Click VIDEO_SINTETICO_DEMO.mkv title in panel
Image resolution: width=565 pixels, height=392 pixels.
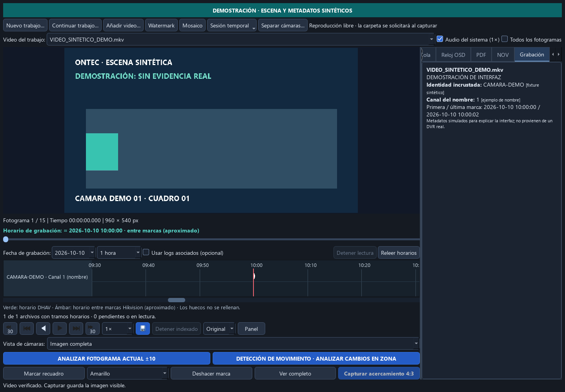[x=465, y=70]
